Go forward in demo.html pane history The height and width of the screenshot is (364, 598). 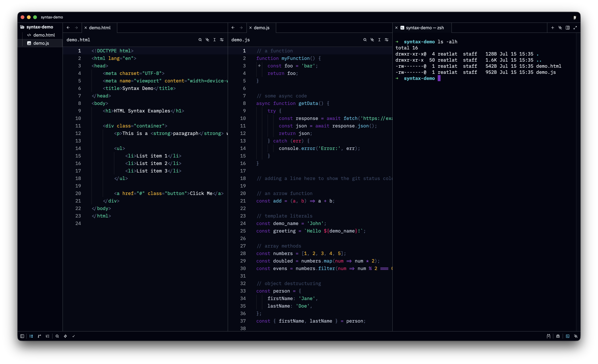click(x=76, y=28)
